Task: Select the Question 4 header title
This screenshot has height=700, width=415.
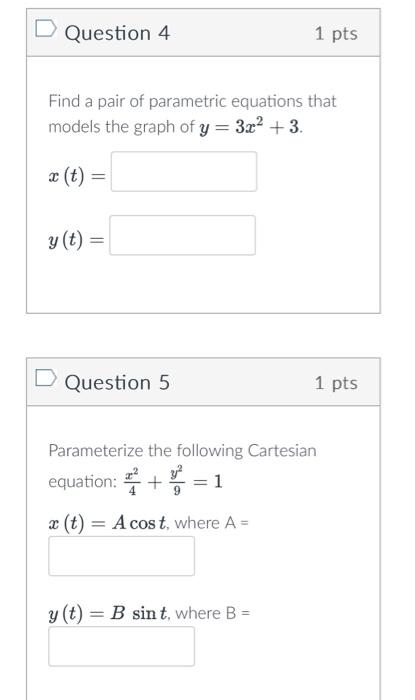Action: (x=117, y=33)
